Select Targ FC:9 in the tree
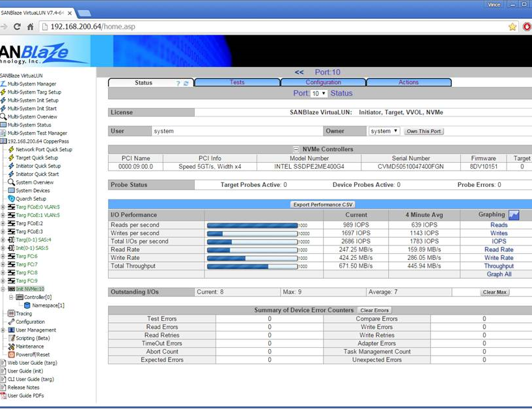532x409 pixels. pos(27,281)
